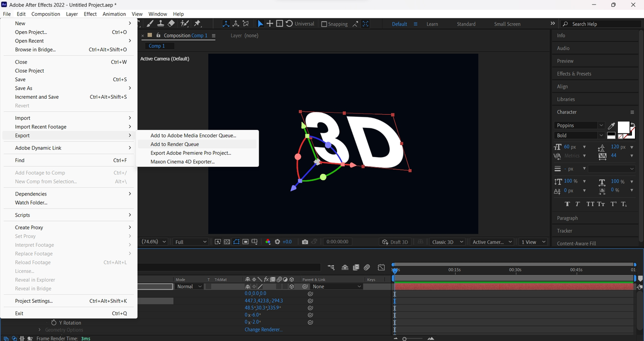Image resolution: width=644 pixels, height=341 pixels.
Task: Open the Poppins font family dropdown
Action: pyautogui.click(x=601, y=125)
